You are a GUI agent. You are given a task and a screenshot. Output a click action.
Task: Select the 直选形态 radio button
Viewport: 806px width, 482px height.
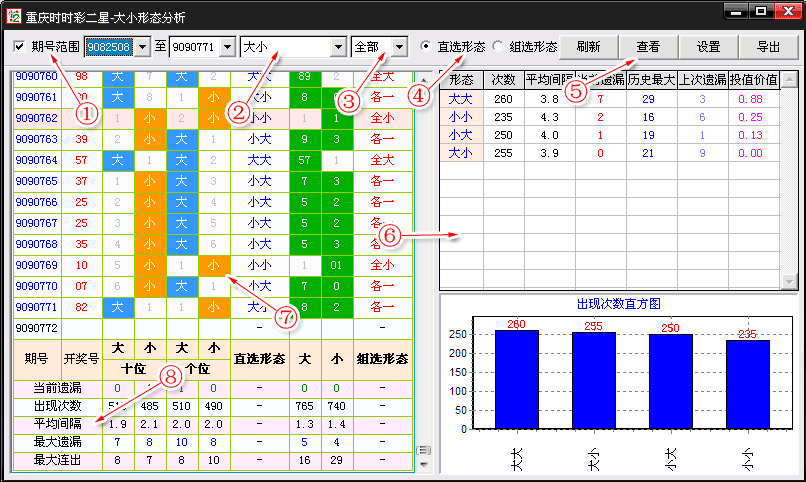[427, 47]
